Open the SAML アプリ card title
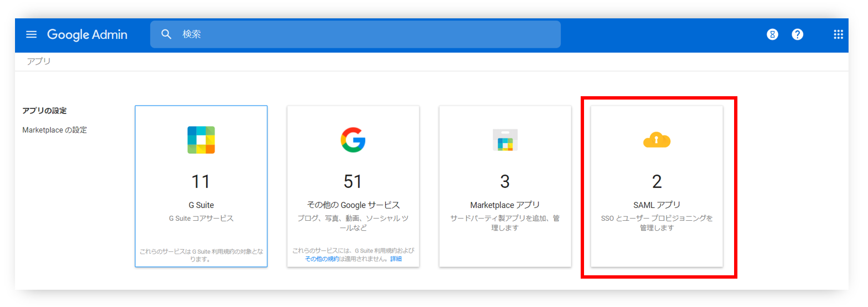This screenshot has width=868, height=307. click(x=657, y=205)
